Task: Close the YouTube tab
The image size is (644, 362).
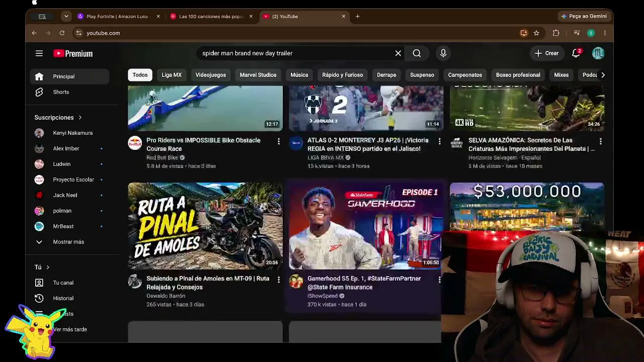Action: (344, 17)
